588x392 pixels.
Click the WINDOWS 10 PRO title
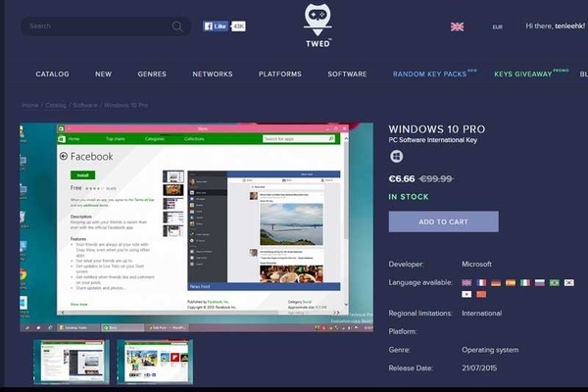pos(437,129)
